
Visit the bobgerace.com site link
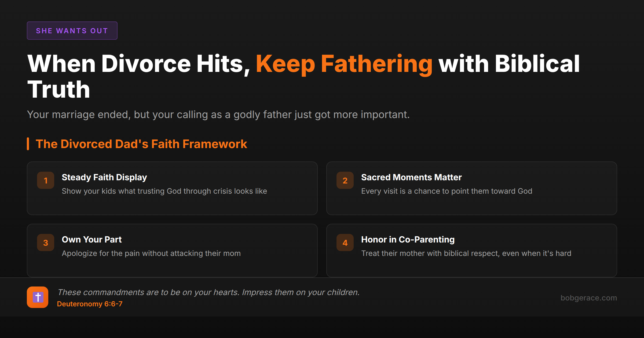pyautogui.click(x=589, y=298)
